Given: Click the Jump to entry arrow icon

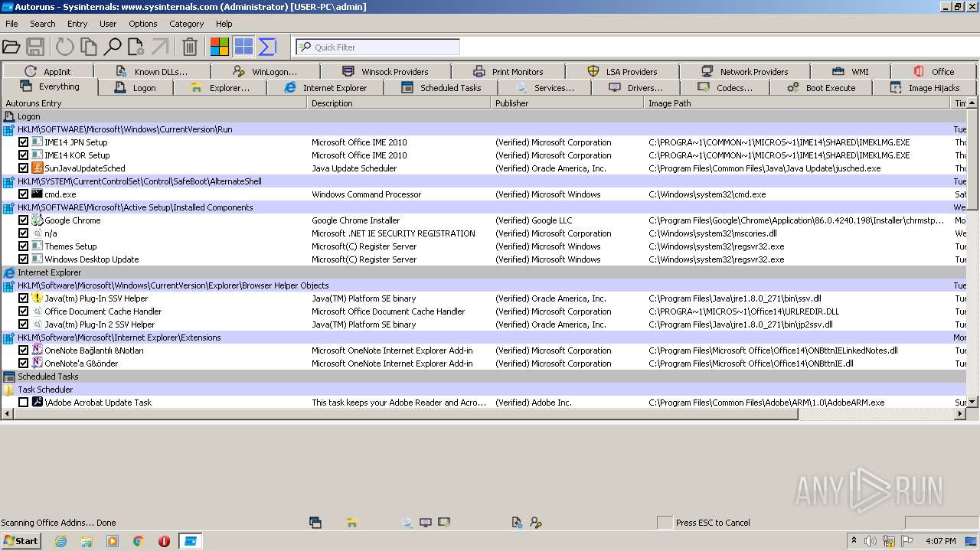Looking at the screenshot, I should [160, 47].
